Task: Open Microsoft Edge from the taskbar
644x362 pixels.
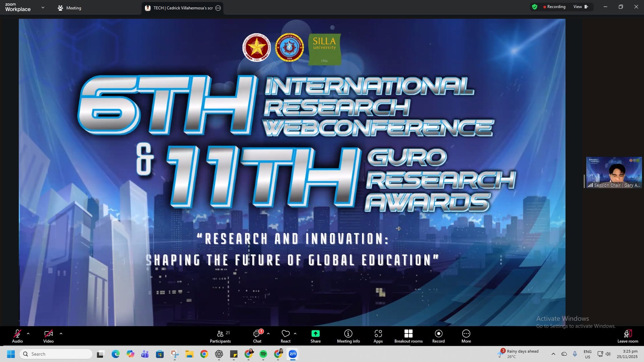Action: (x=116, y=354)
